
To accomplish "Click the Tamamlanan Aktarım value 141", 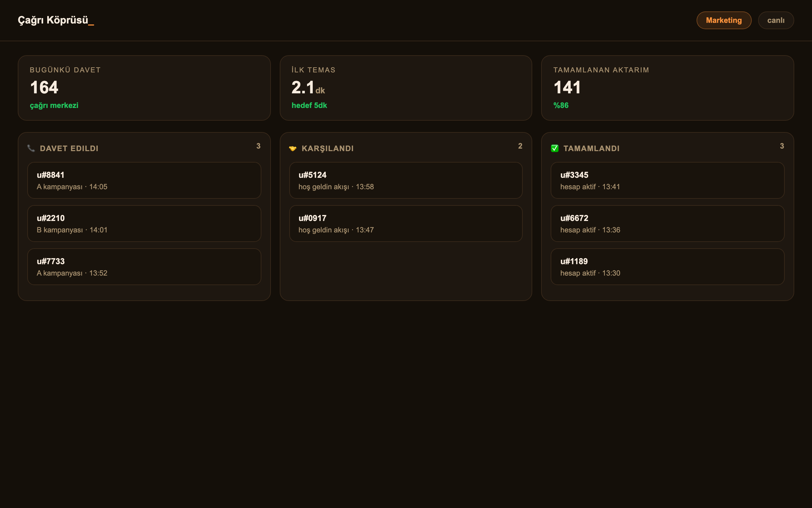I will [567, 87].
